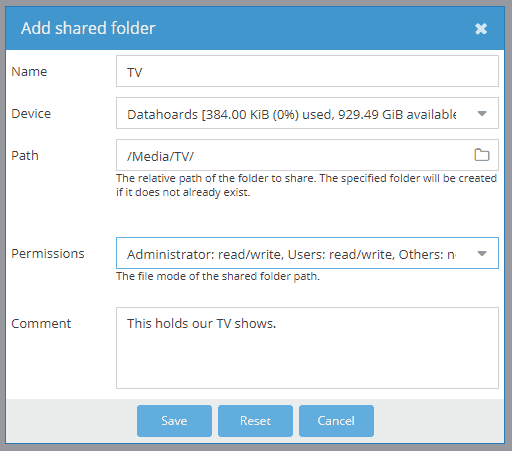Click the 'file mode of the shared folder path' hint
The image size is (512, 451).
click(218, 276)
